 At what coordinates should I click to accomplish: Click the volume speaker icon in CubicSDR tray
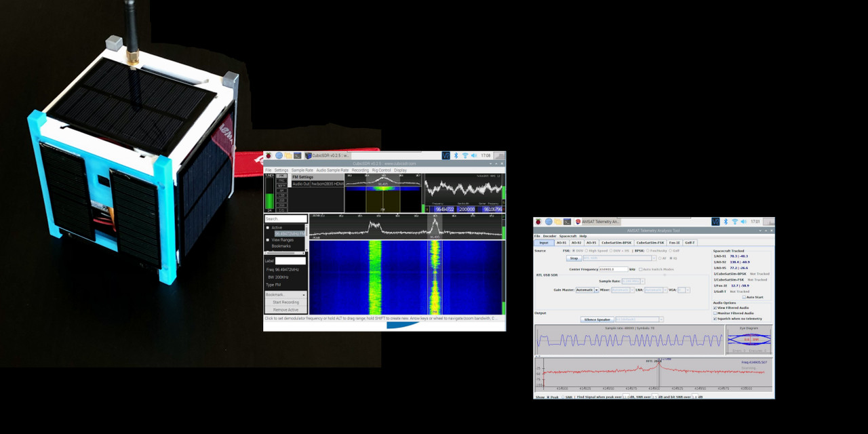[x=474, y=155]
